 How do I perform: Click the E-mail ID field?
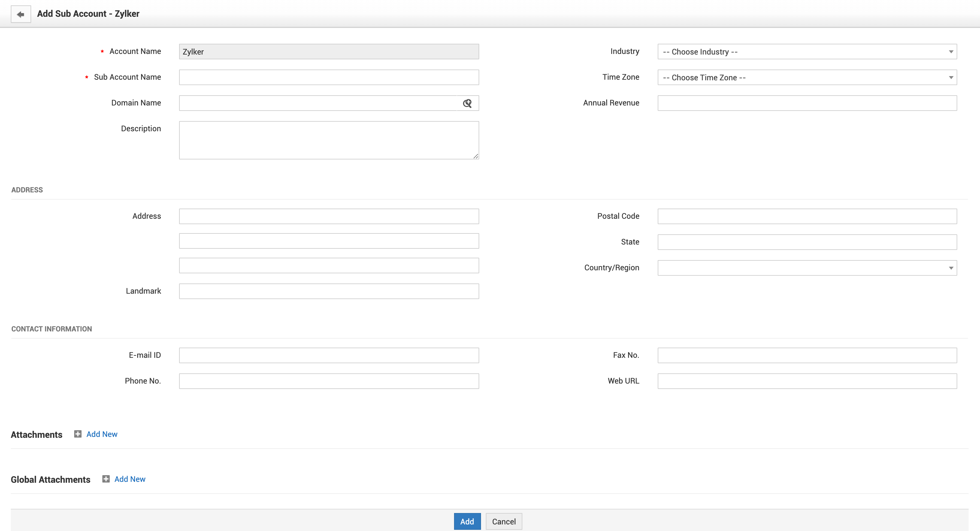pos(329,355)
